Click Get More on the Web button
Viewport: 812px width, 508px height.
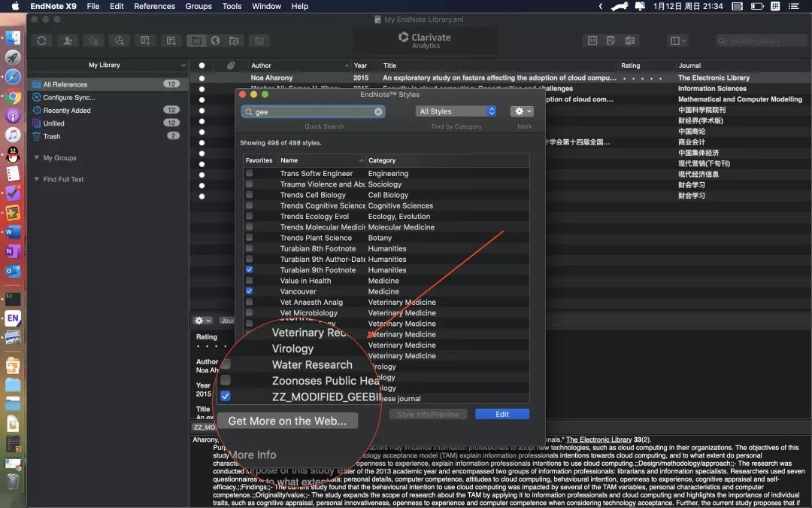tap(287, 421)
